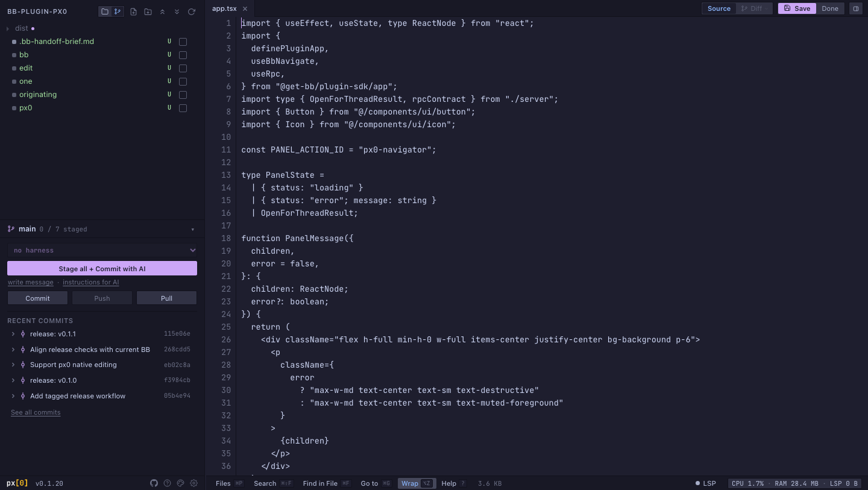Expand the 'release: v0.1.0' commit
The width and height of the screenshot is (868, 490).
coord(13,380)
